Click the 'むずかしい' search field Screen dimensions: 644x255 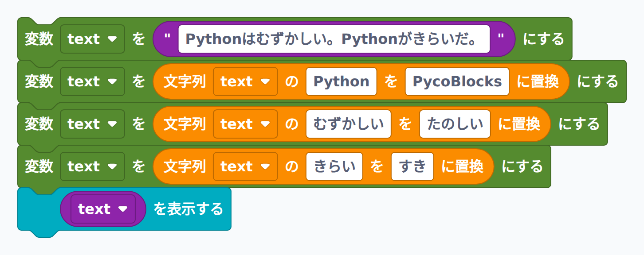tap(349, 124)
